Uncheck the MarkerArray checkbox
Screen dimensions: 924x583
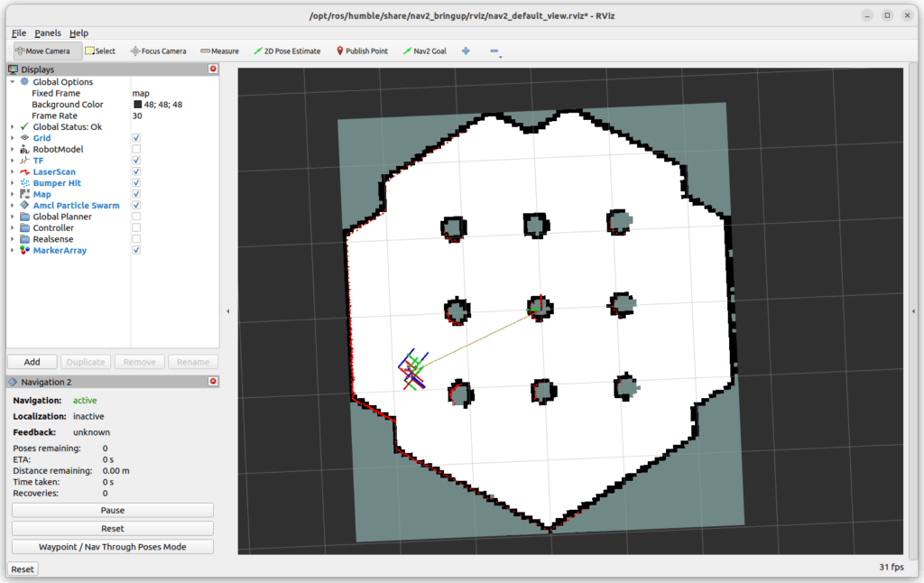pyautogui.click(x=136, y=250)
